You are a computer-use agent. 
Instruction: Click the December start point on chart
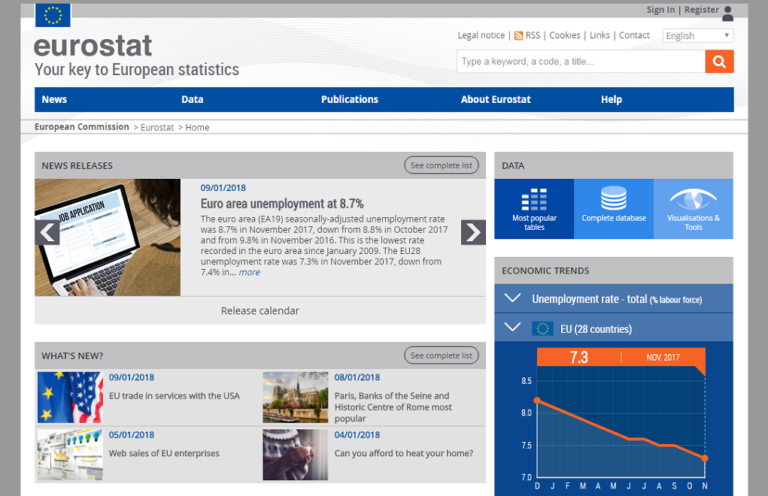[x=537, y=401]
